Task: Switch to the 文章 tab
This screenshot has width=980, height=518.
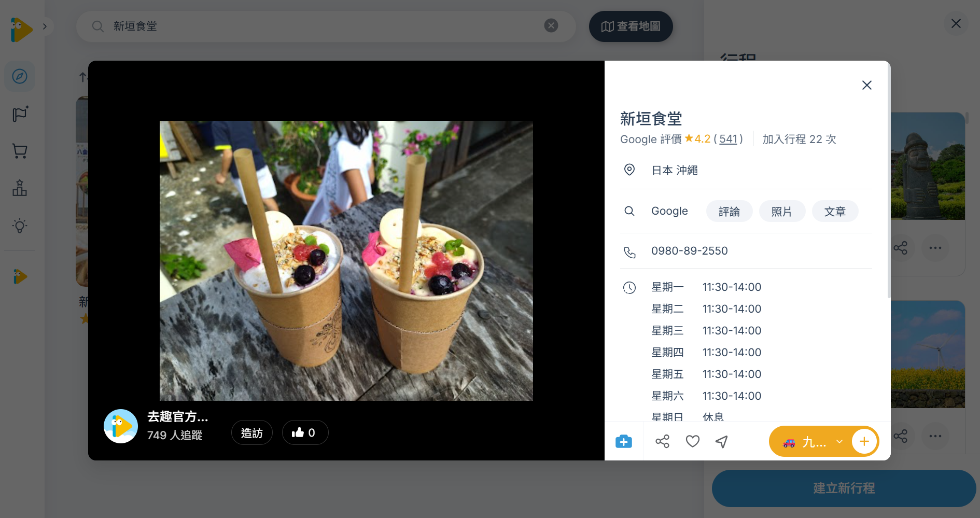Action: pos(835,211)
